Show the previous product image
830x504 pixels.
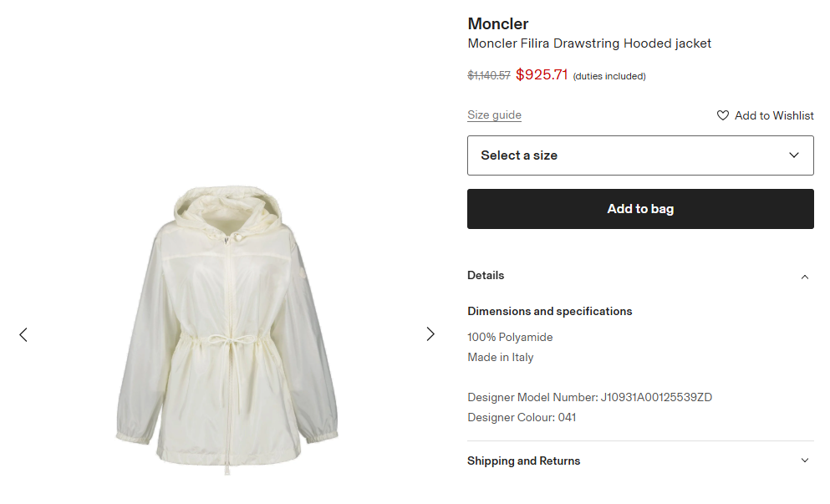[23, 334]
